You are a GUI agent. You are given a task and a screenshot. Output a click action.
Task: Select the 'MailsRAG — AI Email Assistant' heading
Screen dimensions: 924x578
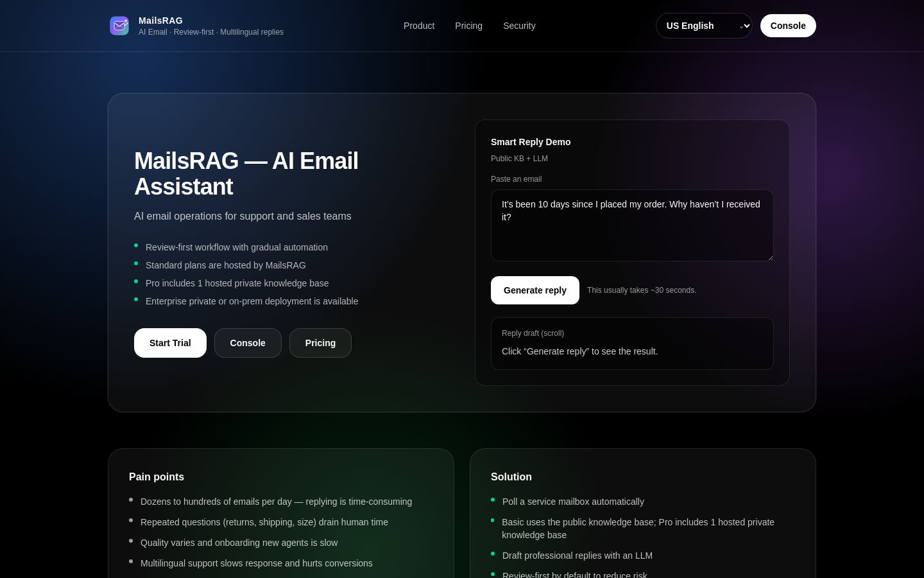[246, 173]
